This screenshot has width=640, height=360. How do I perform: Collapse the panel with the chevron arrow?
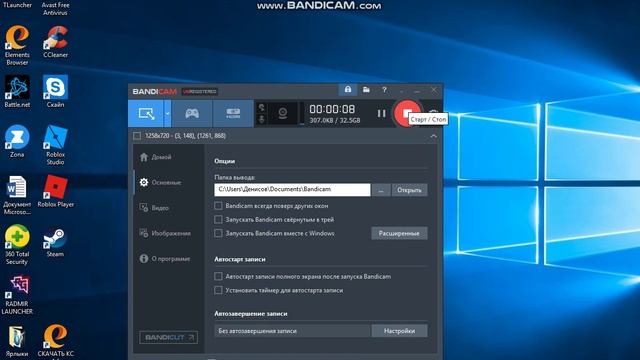(x=433, y=136)
